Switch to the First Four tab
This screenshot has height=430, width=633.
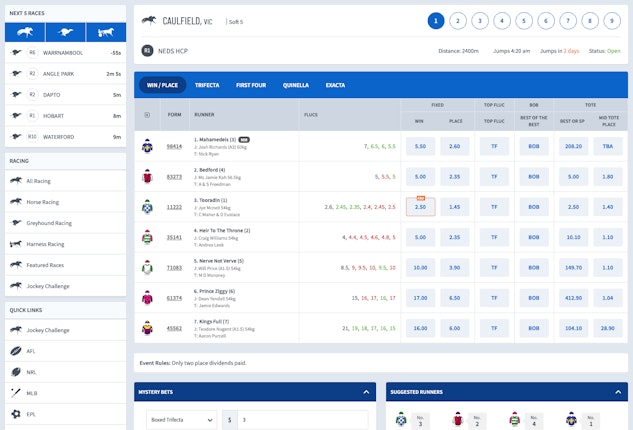(x=251, y=85)
